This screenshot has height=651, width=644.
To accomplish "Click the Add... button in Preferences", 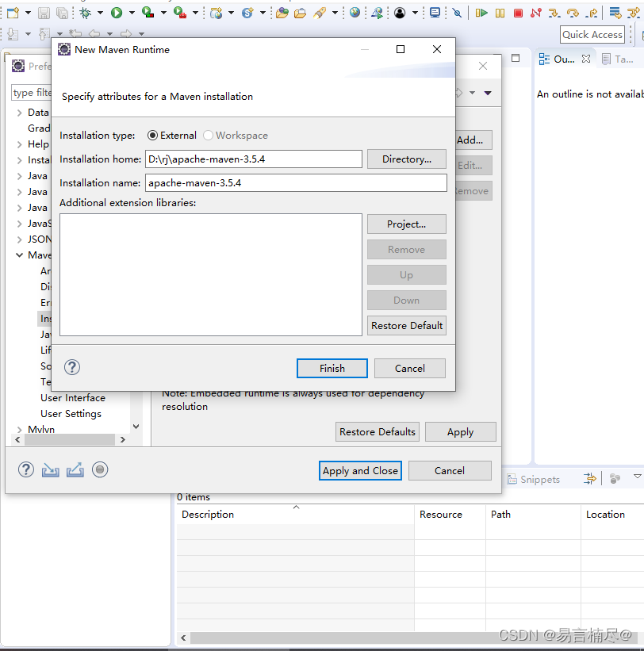I will [473, 140].
